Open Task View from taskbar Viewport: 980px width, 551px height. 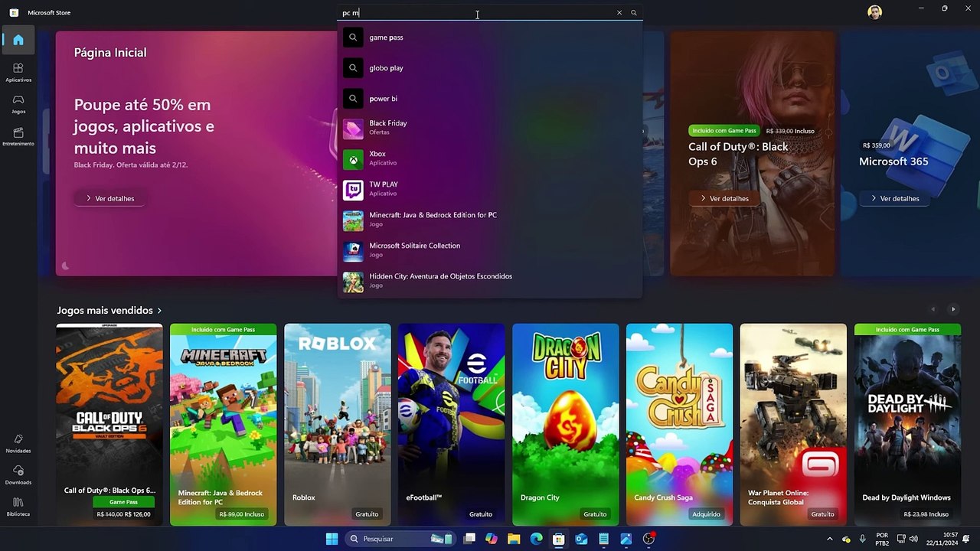click(x=469, y=539)
